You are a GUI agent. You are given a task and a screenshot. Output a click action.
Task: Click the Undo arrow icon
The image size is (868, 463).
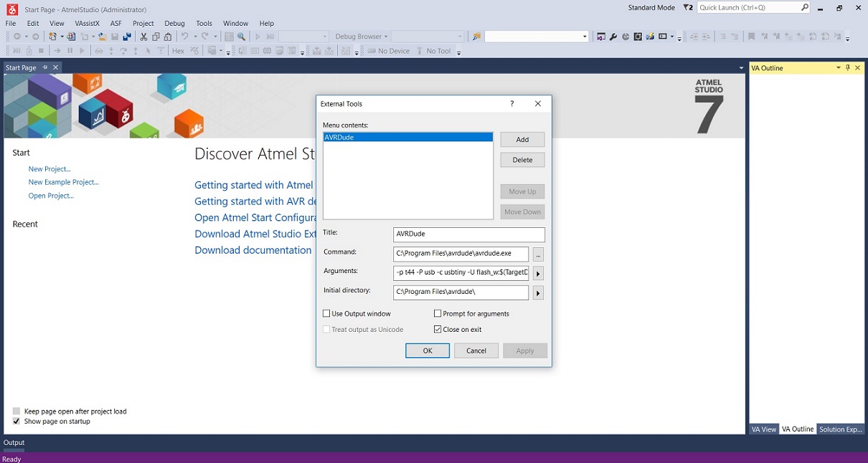click(184, 37)
